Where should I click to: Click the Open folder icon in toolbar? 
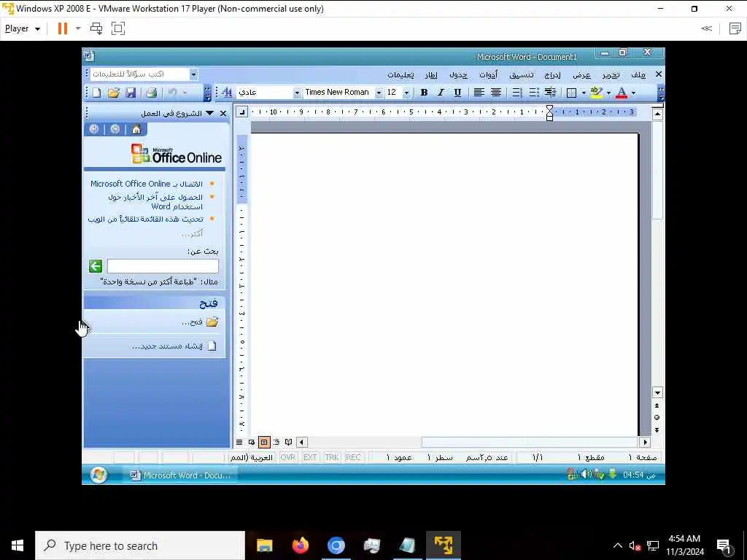pos(113,93)
